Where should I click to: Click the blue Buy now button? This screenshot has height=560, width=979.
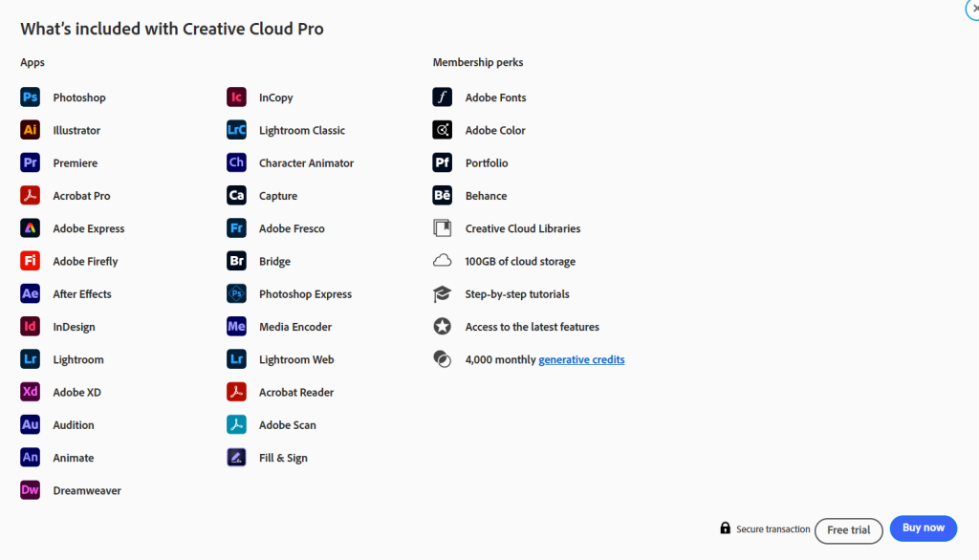[923, 528]
